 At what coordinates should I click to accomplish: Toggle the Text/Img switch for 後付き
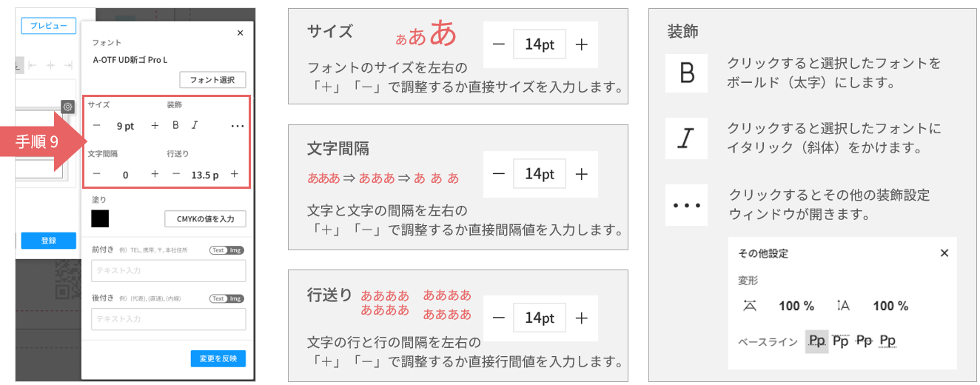[x=226, y=298]
